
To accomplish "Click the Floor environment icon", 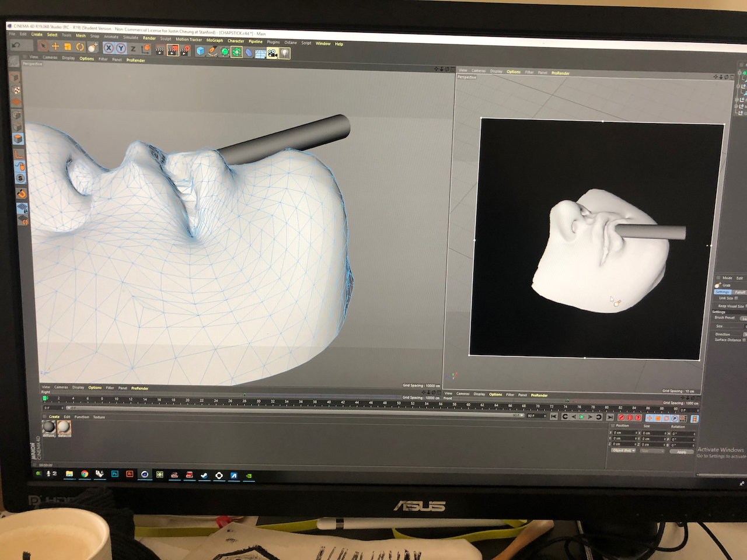I will (260, 53).
